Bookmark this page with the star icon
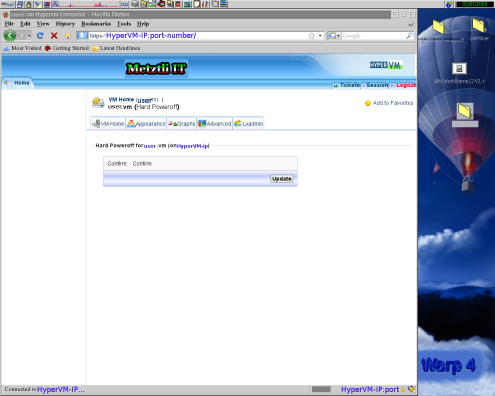The height and width of the screenshot is (396, 495). click(312, 36)
